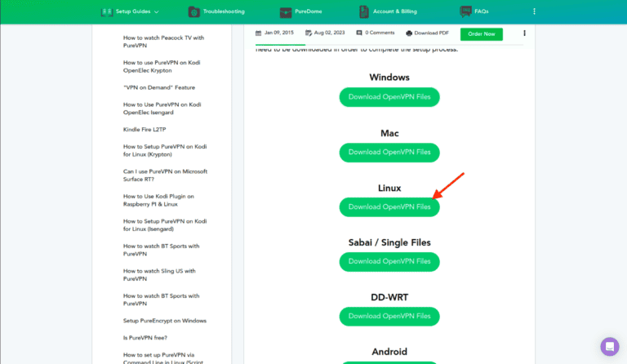
Task: Click the FAQs speech bubble icon
Action: click(x=465, y=11)
